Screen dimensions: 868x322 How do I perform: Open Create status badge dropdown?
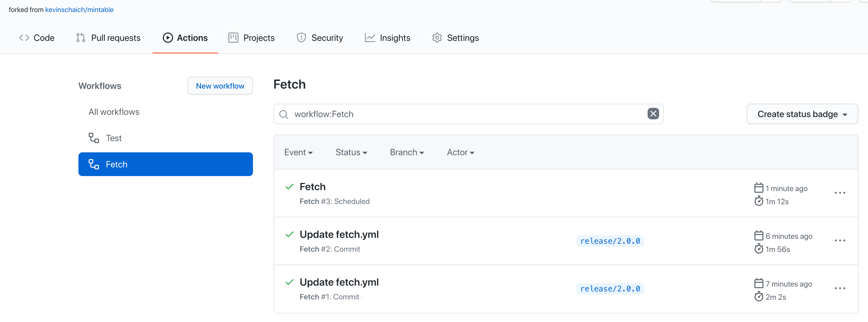[x=802, y=114]
